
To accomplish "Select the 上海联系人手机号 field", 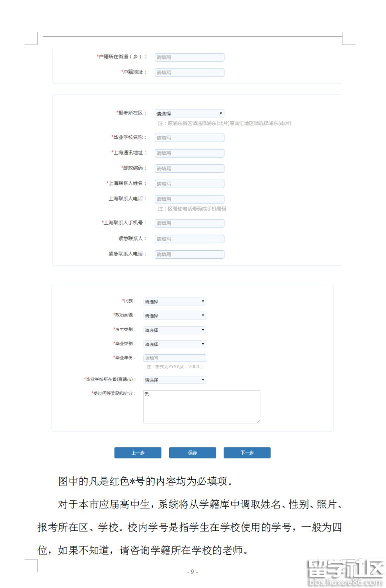I will (x=189, y=223).
